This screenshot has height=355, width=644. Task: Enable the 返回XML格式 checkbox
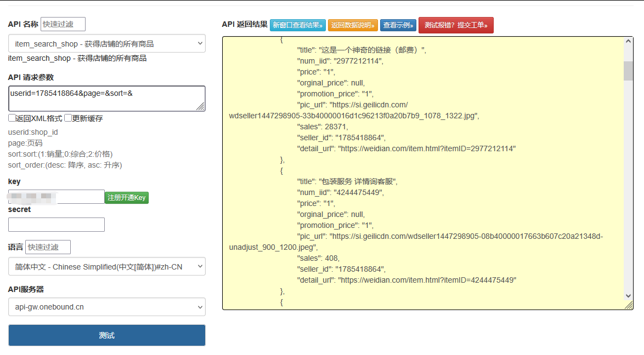12,118
